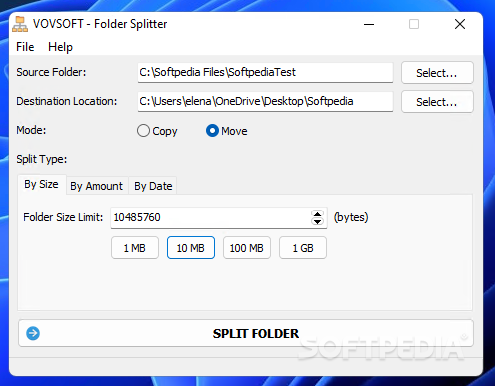Click the blue arrow icon on Split Folder button

pos(33,333)
